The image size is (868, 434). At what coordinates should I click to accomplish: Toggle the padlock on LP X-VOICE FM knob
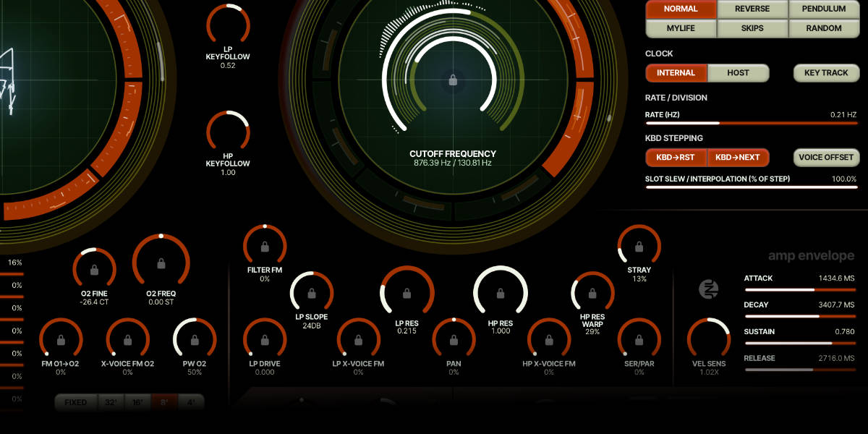pyautogui.click(x=358, y=340)
